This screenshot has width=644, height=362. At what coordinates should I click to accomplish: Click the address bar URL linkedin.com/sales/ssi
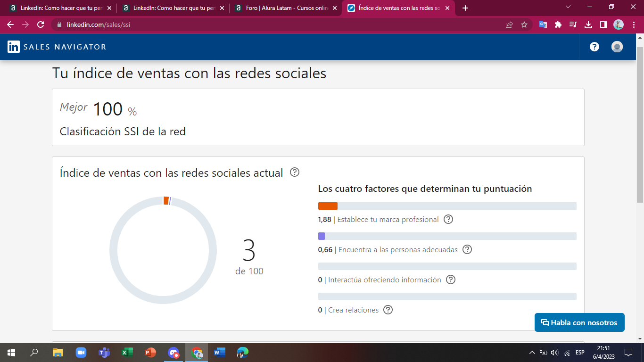[99, 25]
